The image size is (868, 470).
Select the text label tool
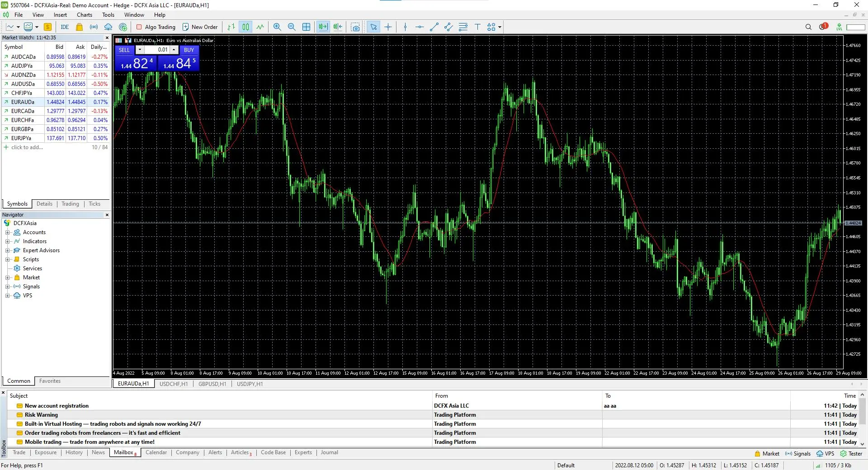[x=477, y=27]
